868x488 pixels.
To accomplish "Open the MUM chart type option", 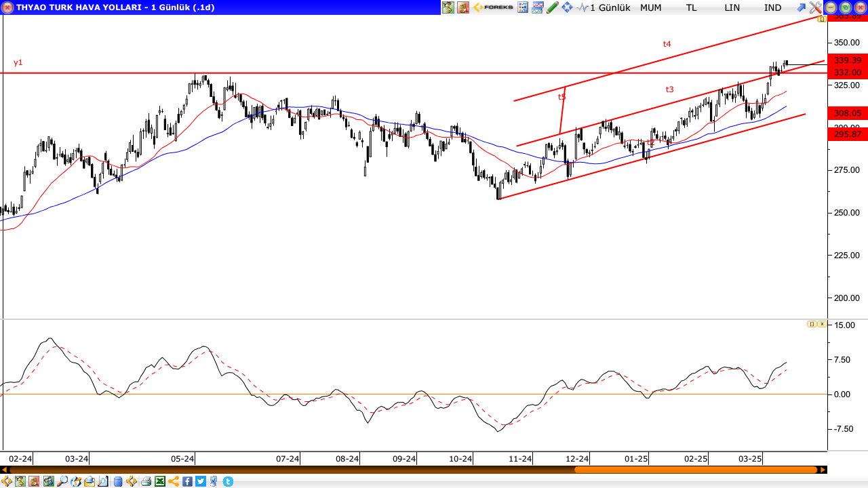I will (x=651, y=7).
